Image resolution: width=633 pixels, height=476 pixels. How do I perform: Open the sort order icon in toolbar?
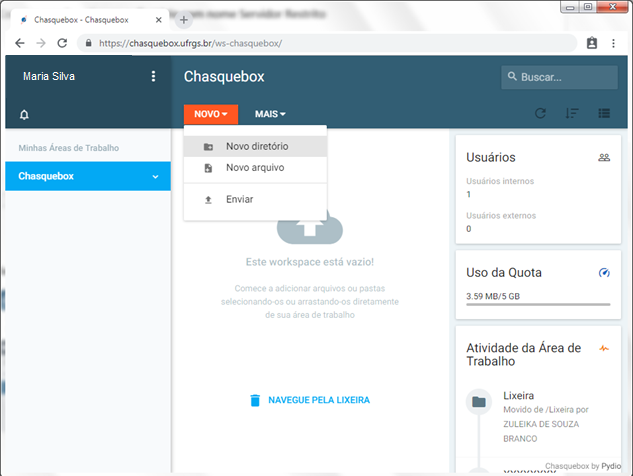pyautogui.click(x=572, y=113)
